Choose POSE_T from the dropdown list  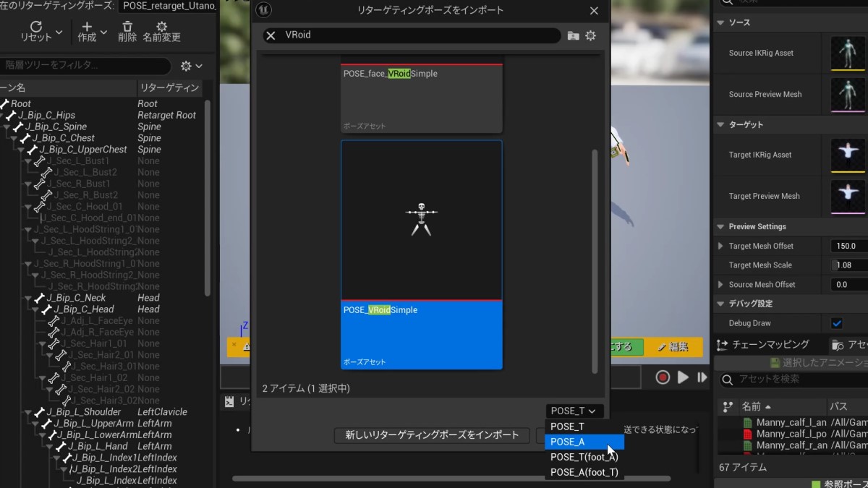coord(584,427)
